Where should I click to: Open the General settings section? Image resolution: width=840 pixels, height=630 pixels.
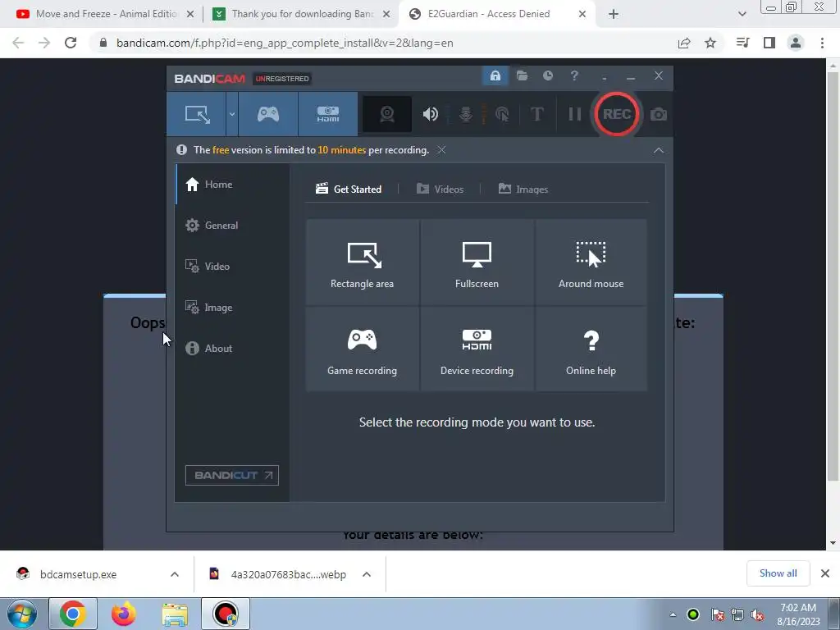(x=232, y=226)
